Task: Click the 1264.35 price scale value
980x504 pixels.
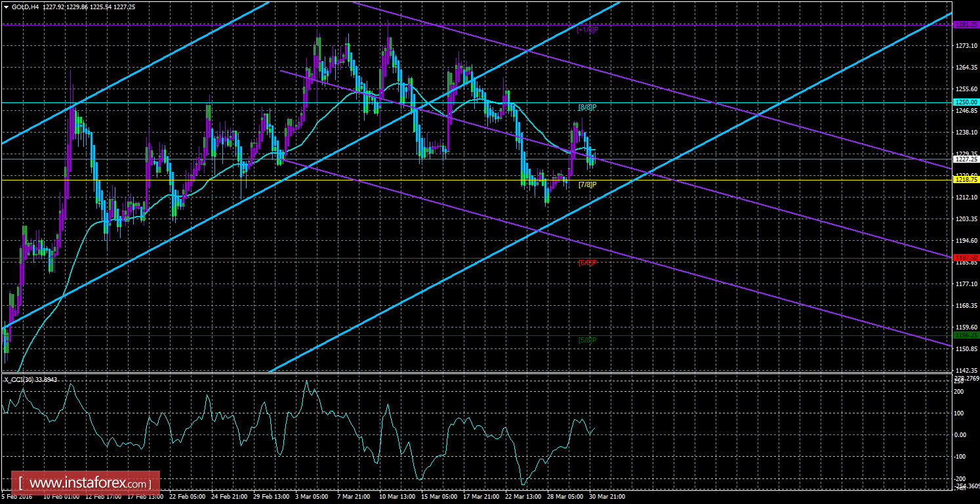Action: tap(968, 68)
